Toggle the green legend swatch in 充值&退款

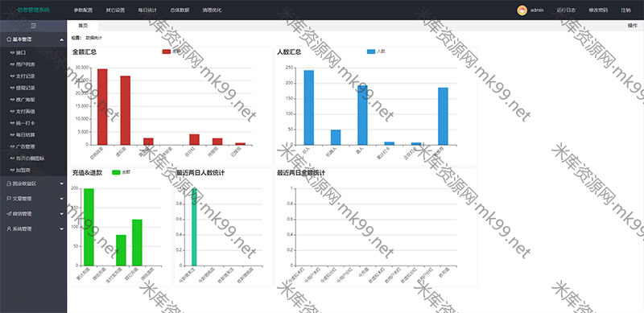116,172
